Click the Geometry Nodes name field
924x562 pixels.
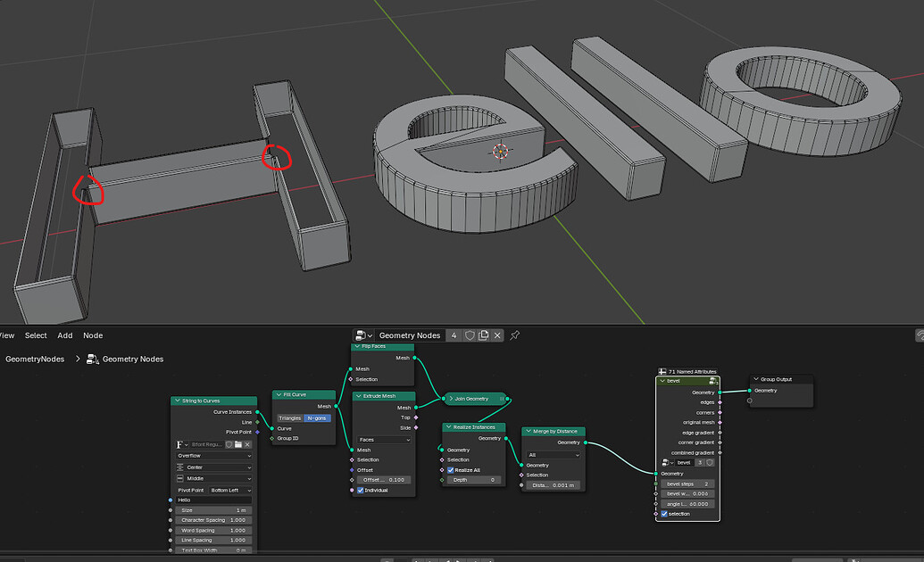tap(410, 335)
